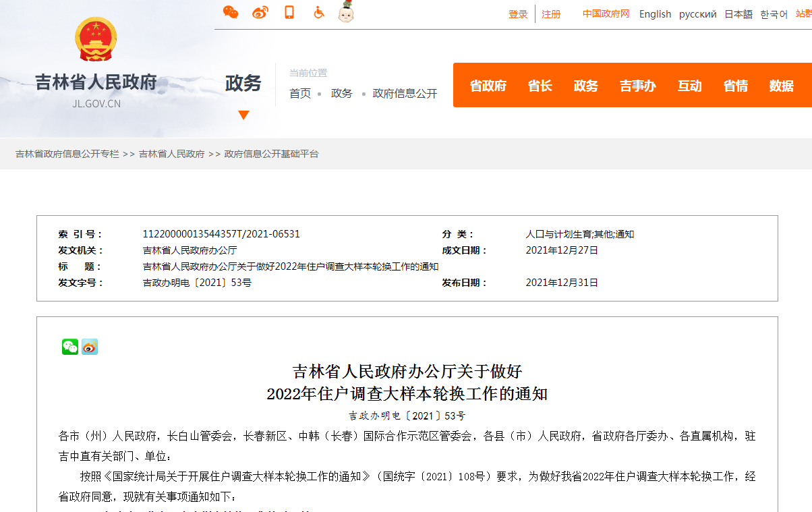Switch site language to English
This screenshot has width=812, height=512.
click(655, 13)
